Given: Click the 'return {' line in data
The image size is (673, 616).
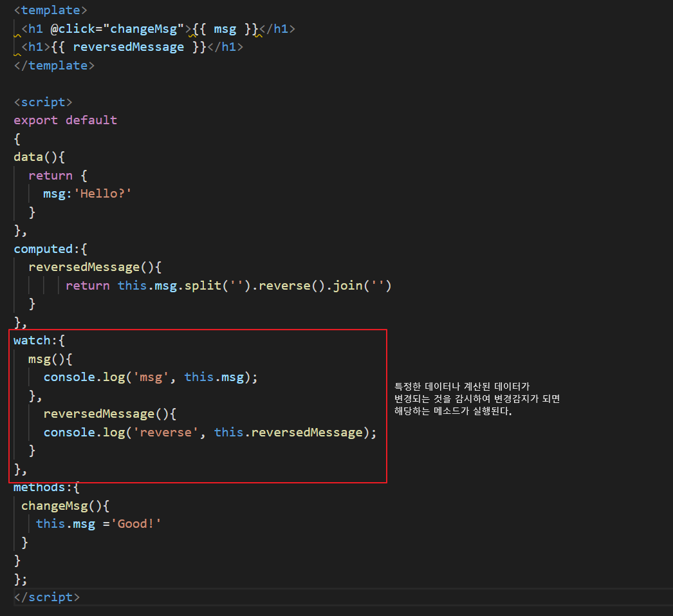Looking at the screenshot, I should pos(58,176).
